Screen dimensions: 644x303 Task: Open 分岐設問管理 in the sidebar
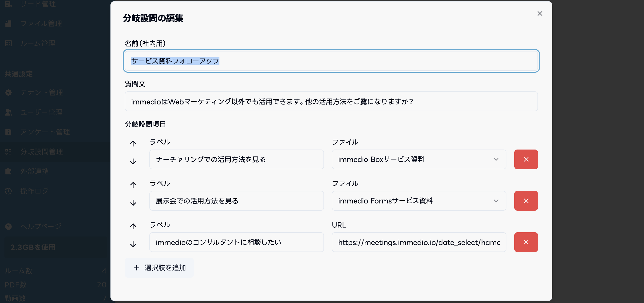point(41,152)
